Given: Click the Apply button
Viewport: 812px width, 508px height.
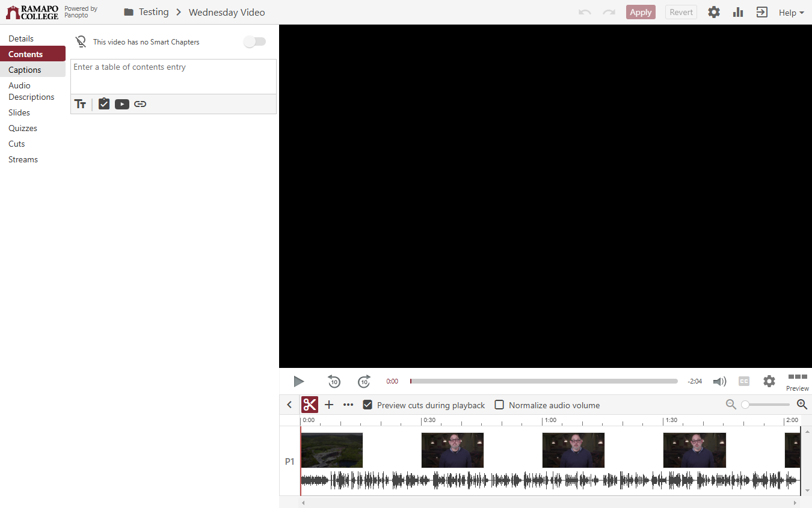Looking at the screenshot, I should pos(641,12).
